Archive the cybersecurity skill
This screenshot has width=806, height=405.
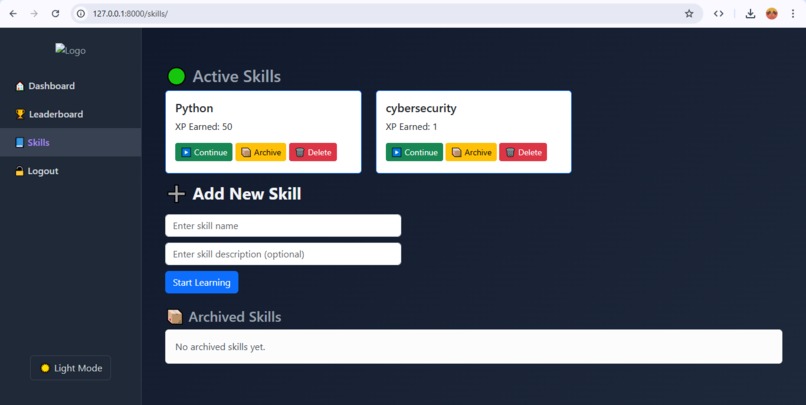point(471,152)
